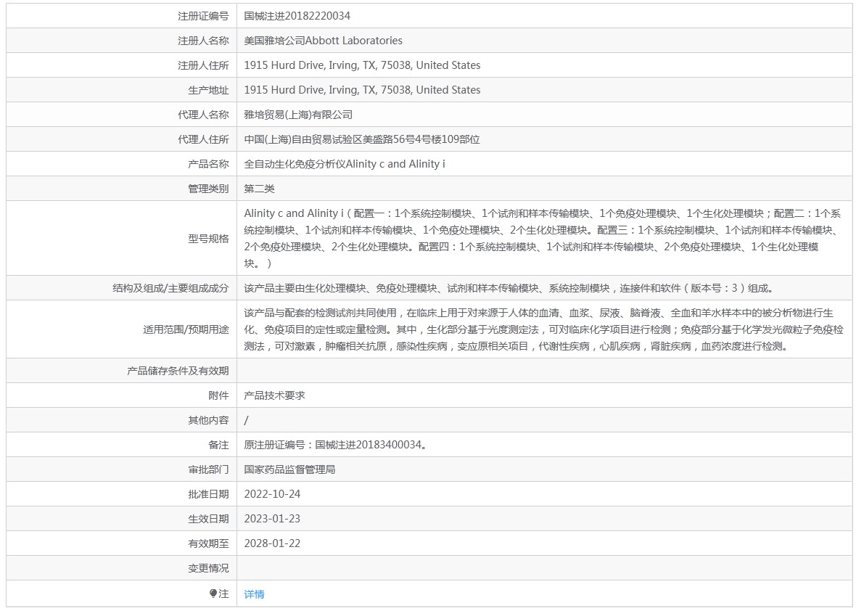Click the 批准日期 label

(x=208, y=494)
